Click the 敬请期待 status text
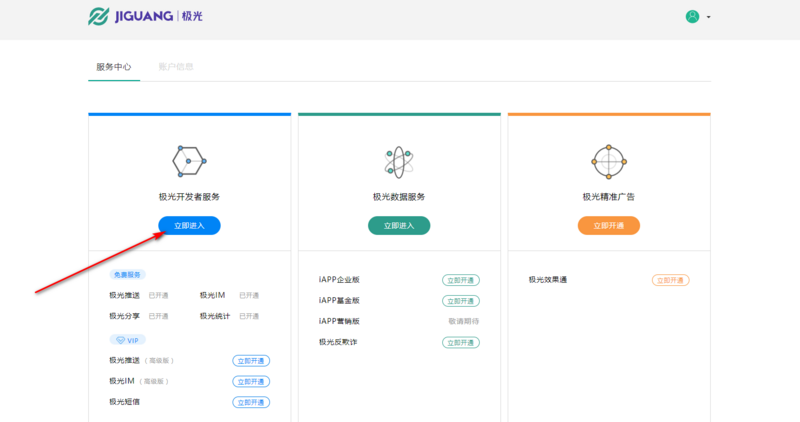The image size is (800, 422). [x=464, y=321]
